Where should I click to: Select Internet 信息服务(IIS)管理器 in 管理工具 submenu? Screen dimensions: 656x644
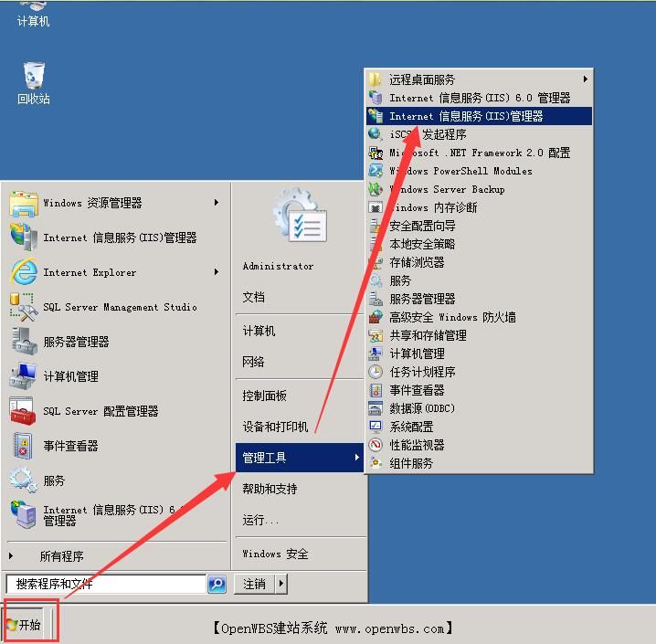(x=466, y=116)
